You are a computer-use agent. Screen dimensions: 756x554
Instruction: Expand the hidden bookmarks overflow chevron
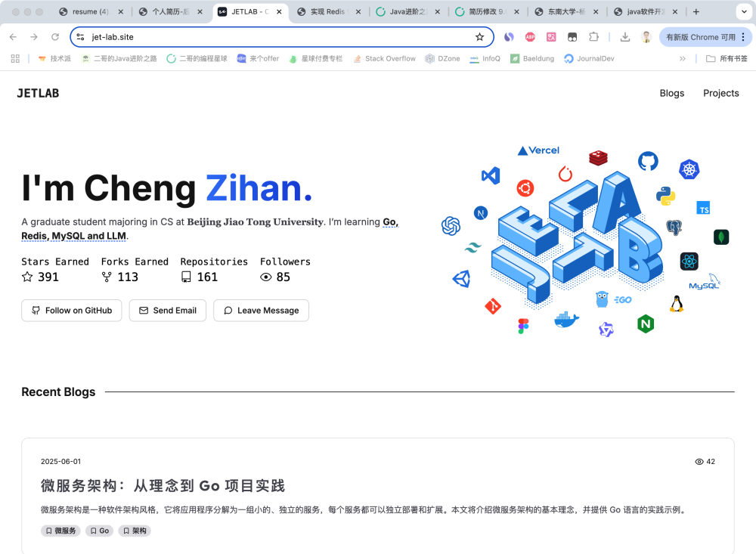coord(682,59)
